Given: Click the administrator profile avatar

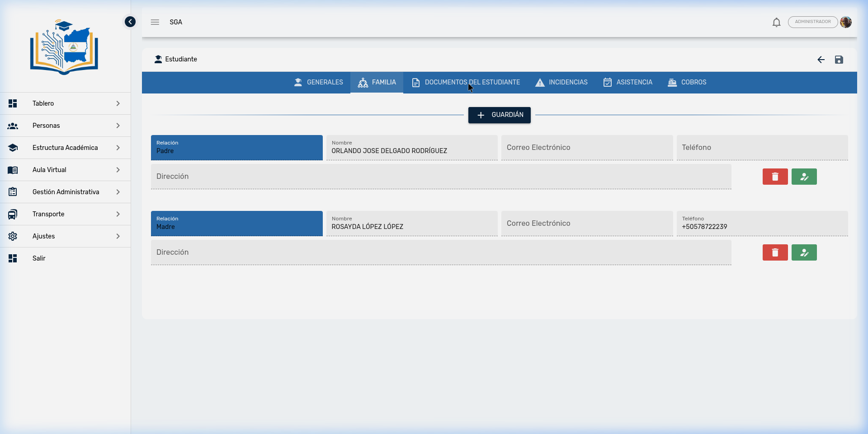Looking at the screenshot, I should [846, 22].
